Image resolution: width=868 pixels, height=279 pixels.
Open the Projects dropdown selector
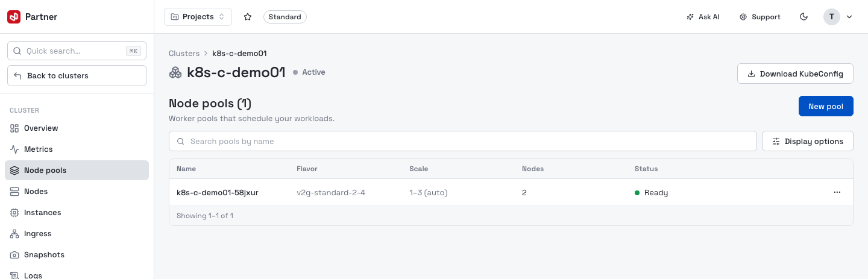[198, 17]
